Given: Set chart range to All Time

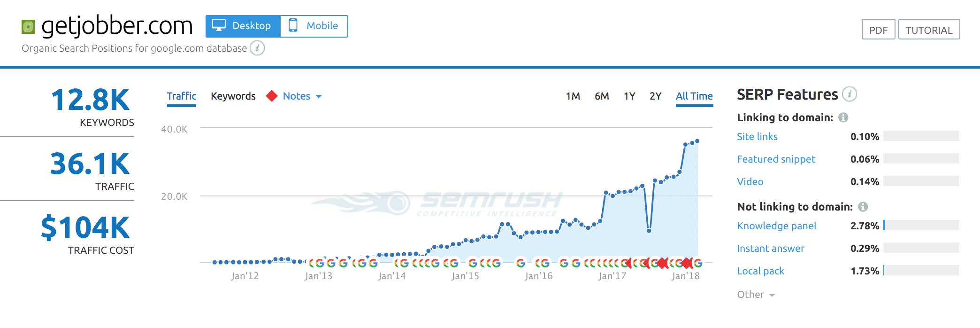Looking at the screenshot, I should pos(694,96).
